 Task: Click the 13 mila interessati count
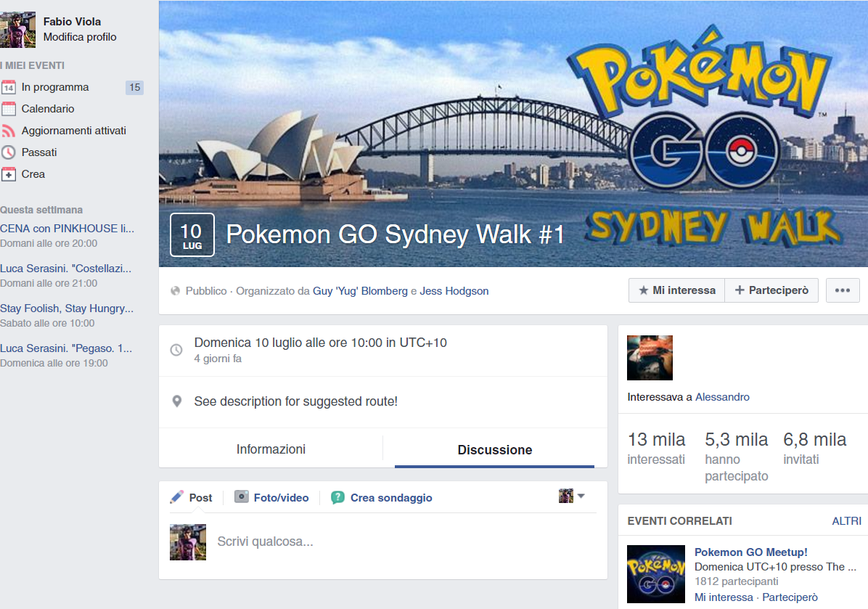click(657, 449)
